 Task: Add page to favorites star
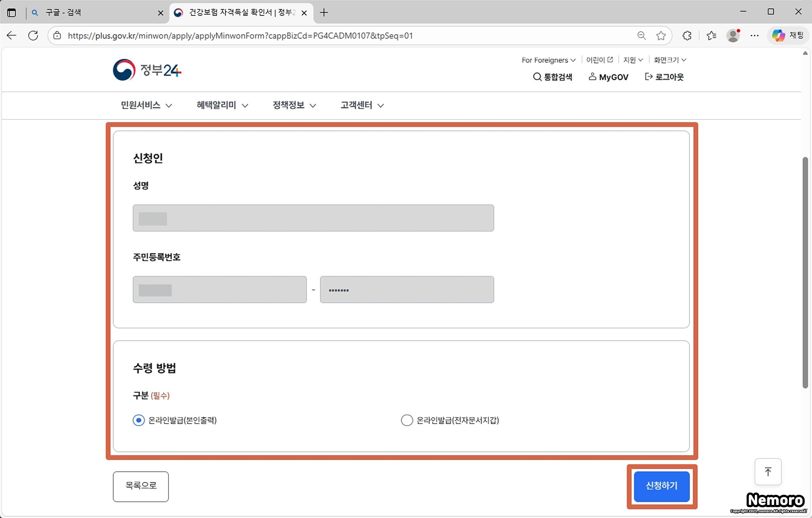pyautogui.click(x=661, y=36)
